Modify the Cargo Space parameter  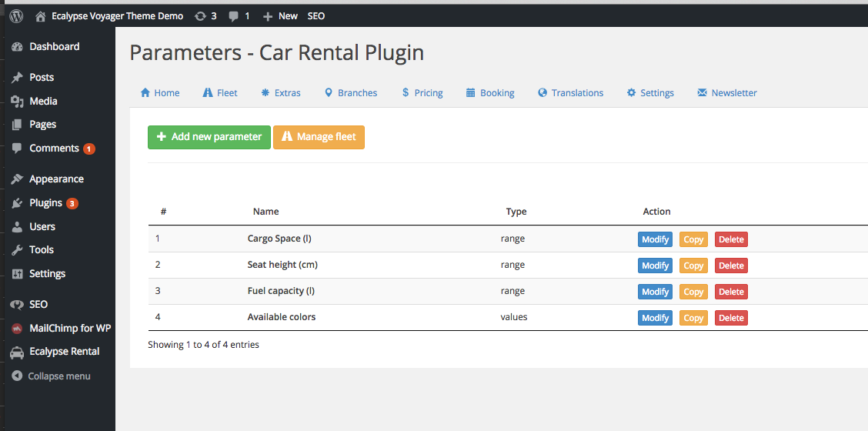(x=656, y=239)
